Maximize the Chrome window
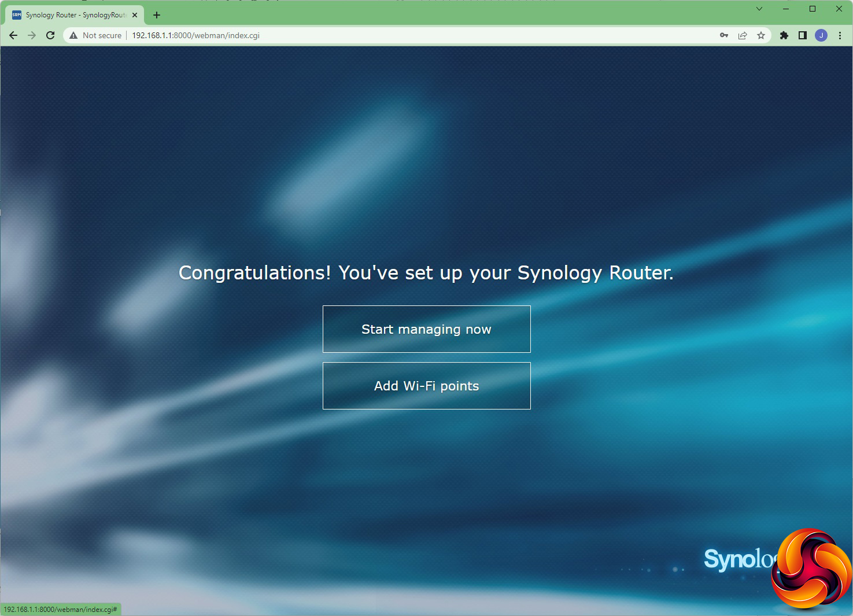Screen dimensions: 853x616 point(813,9)
